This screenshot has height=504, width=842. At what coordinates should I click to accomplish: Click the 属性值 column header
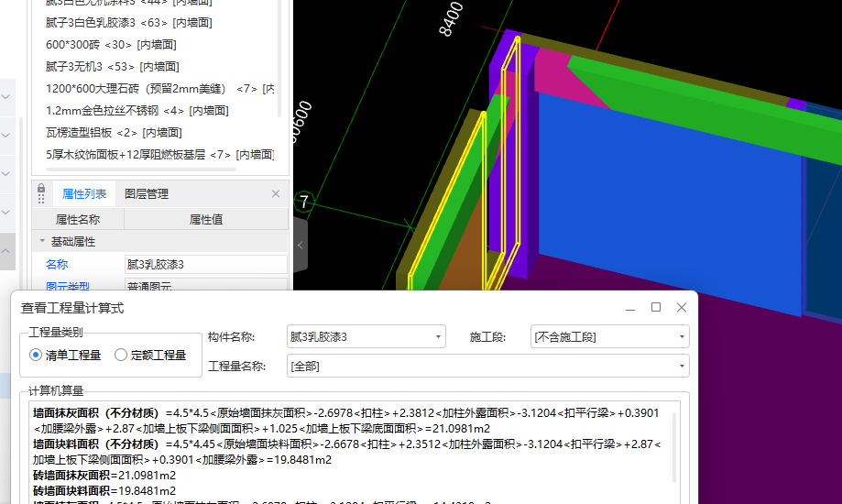(205, 219)
